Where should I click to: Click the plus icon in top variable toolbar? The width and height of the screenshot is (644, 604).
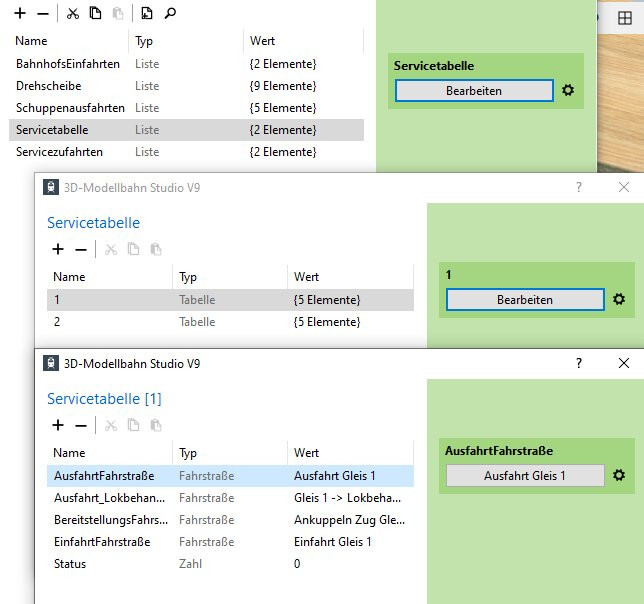tap(20, 14)
